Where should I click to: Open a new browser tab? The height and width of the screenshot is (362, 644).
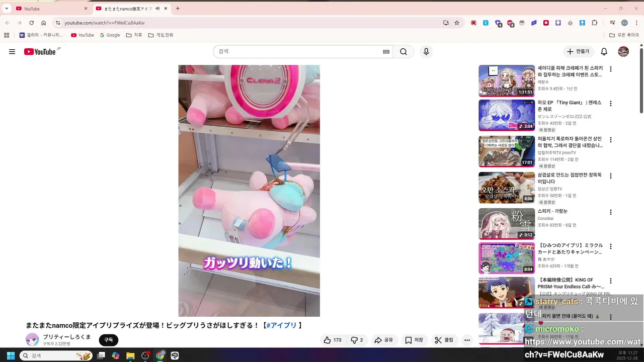pyautogui.click(x=178, y=9)
